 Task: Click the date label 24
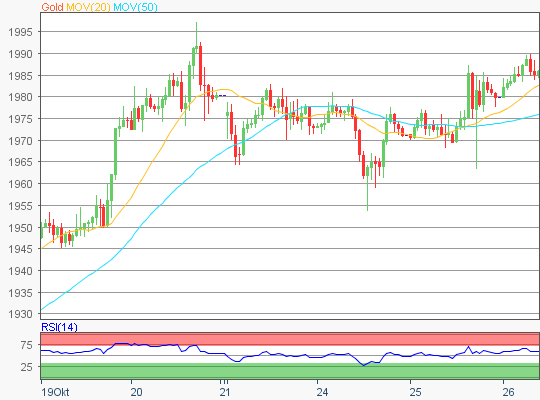(322, 392)
